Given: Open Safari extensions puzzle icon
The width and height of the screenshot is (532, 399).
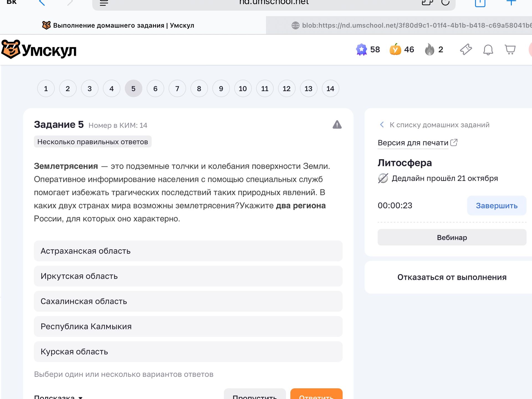Looking at the screenshot, I should click(427, 2).
